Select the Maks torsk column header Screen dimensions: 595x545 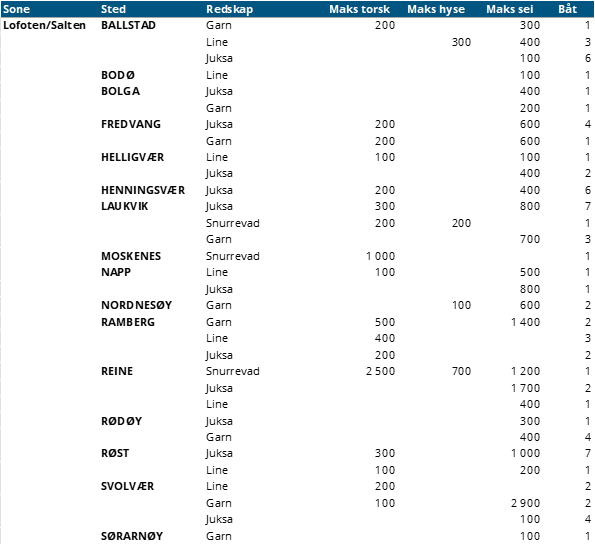(x=359, y=9)
